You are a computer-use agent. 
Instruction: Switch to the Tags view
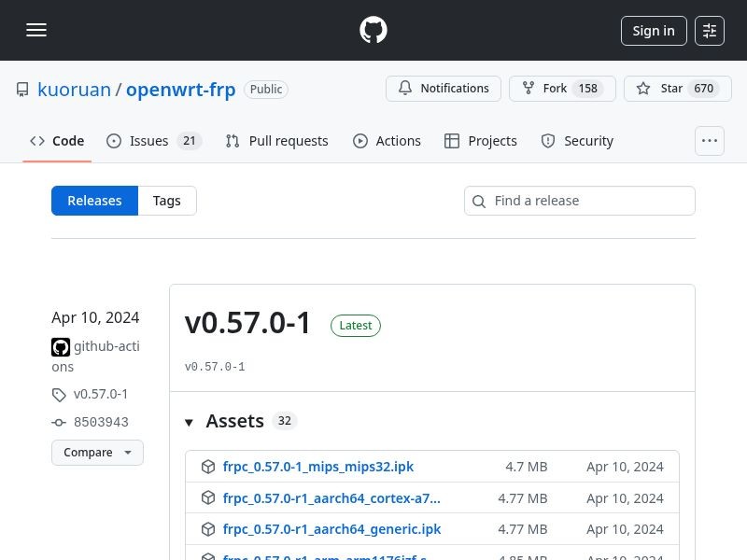[x=167, y=201]
